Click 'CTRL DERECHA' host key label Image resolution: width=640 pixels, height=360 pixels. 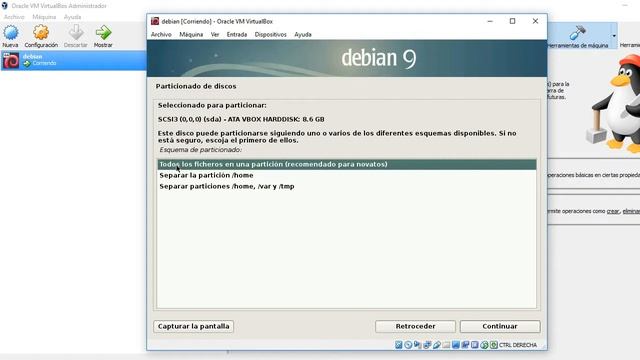518,345
